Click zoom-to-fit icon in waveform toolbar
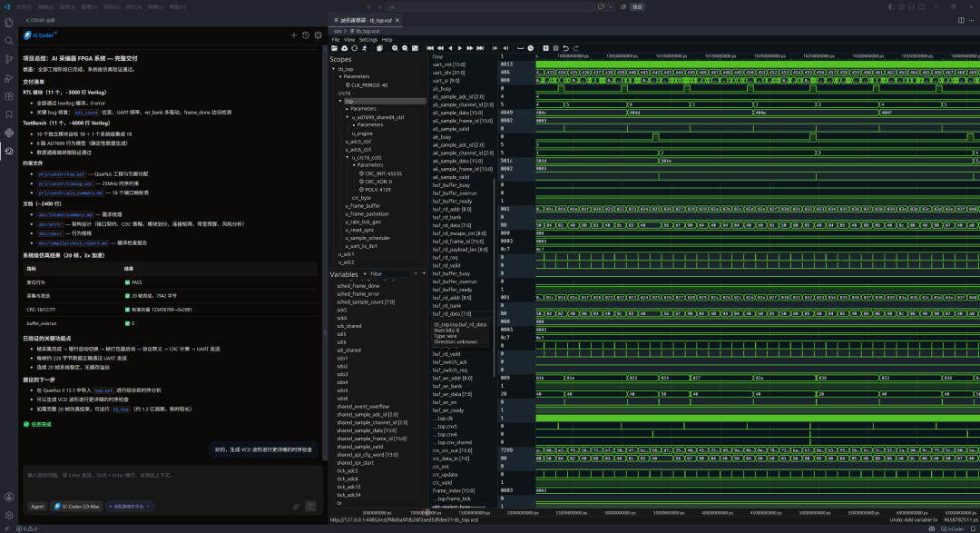Image resolution: width=980 pixels, height=533 pixels. click(415, 48)
